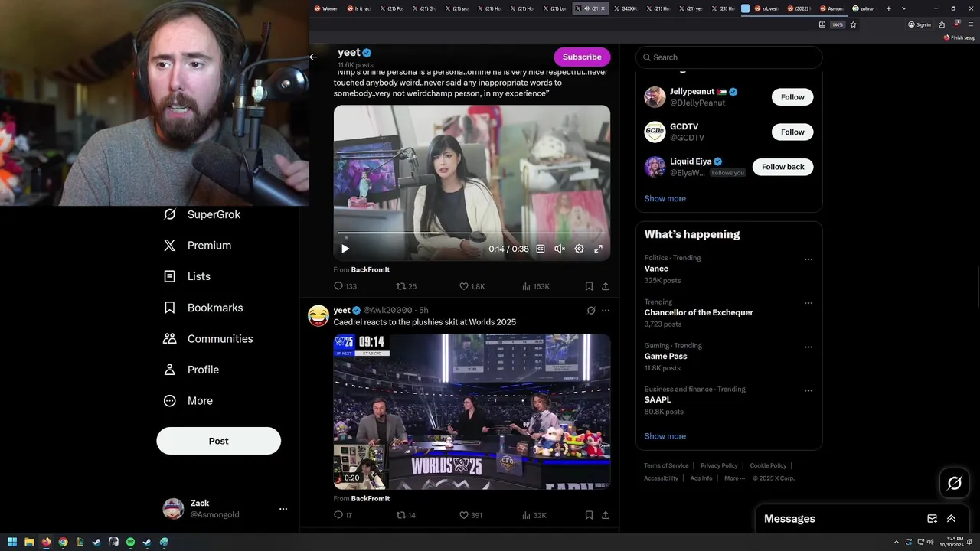Screen dimensions: 980x551
Task: Play the video at 0:14
Action: 345,249
